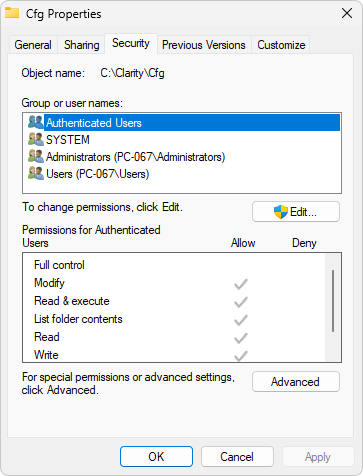The height and width of the screenshot is (476, 363).
Task: Click the SYSTEM user group icon
Action: click(x=36, y=139)
